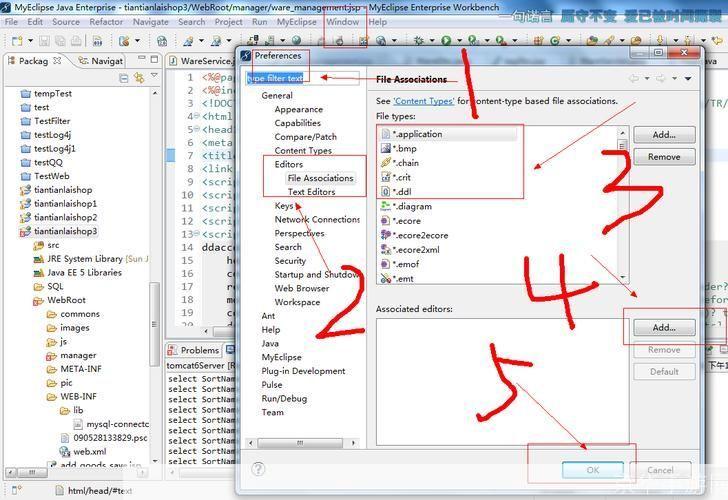Open the MyEclipse menu

tap(296, 22)
